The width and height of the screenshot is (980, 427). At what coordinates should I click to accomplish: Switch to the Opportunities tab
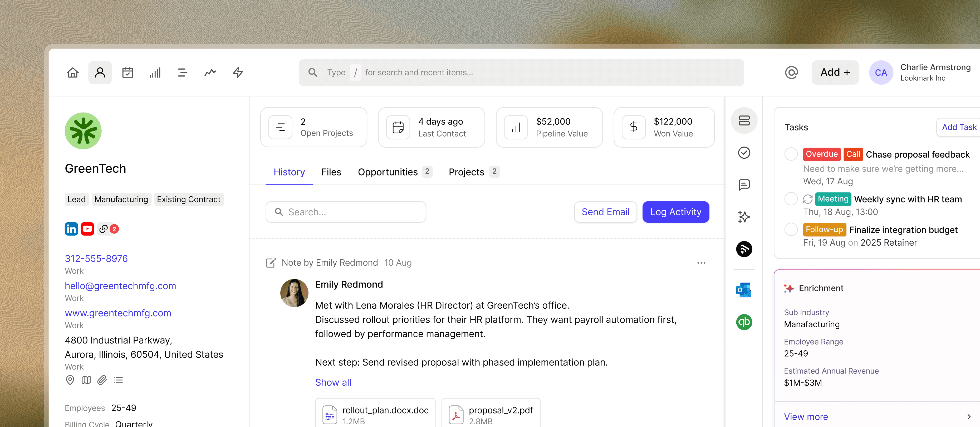388,172
